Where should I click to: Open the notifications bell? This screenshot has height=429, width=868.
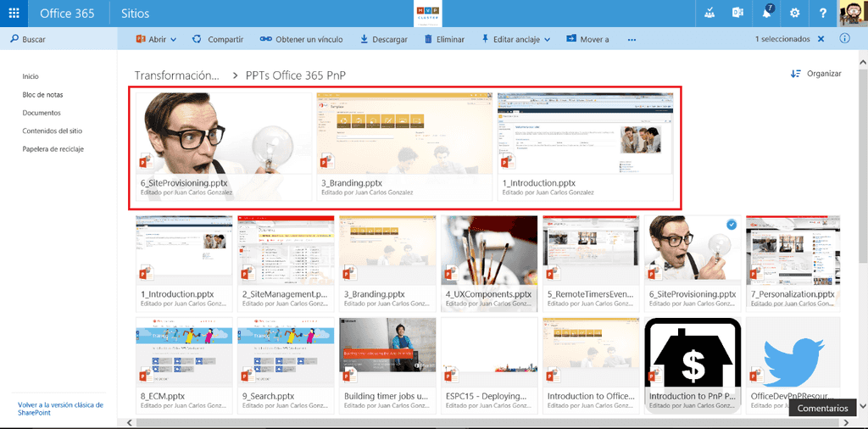click(x=766, y=14)
